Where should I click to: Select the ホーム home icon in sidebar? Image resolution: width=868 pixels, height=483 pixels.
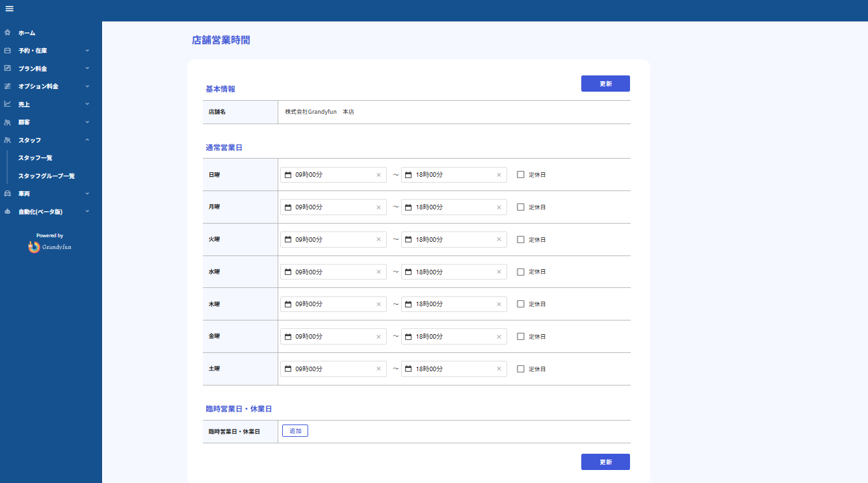7,32
